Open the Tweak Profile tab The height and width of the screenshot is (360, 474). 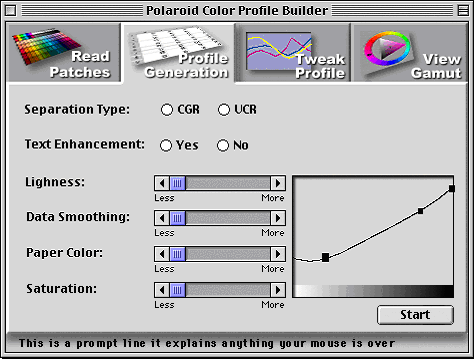click(293, 53)
